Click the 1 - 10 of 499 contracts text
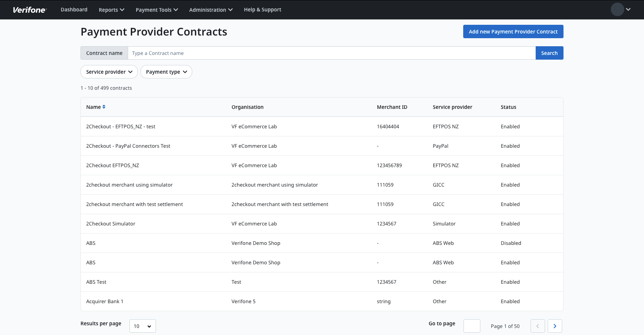Viewport: 644px width, 335px height. (x=106, y=88)
